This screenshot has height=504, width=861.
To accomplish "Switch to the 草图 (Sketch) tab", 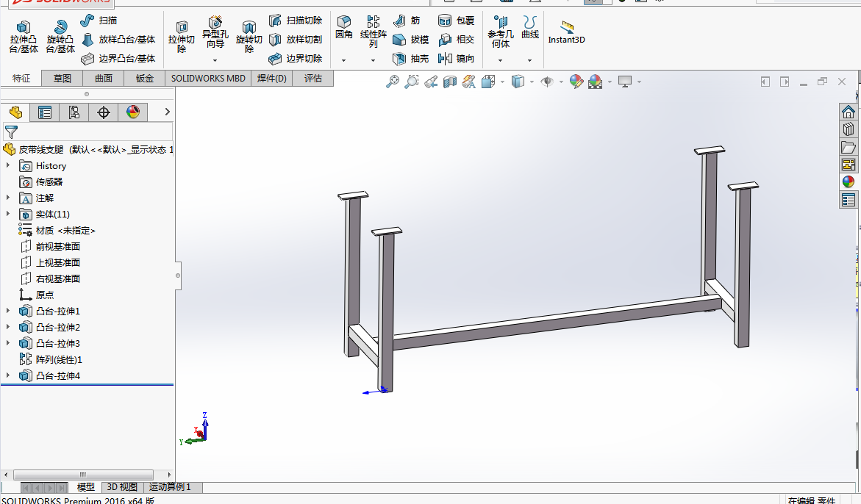I will (62, 79).
